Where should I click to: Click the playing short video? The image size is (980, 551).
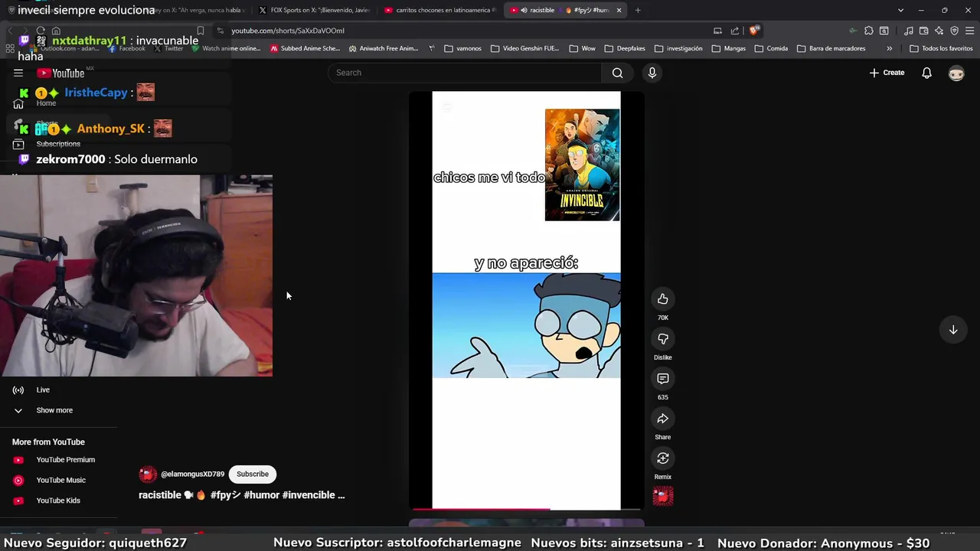point(526,301)
